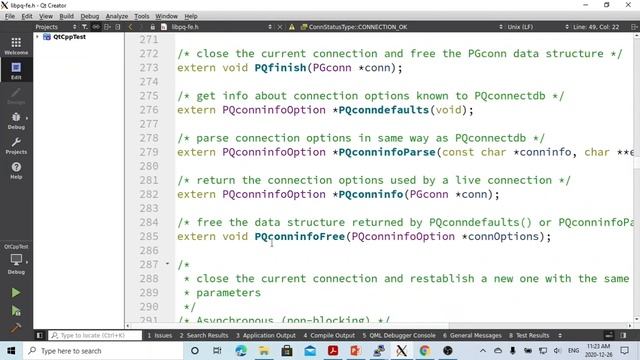This screenshot has height=360, width=640.
Task: Expand the QtCppTest project tree
Action: [x=38, y=37]
